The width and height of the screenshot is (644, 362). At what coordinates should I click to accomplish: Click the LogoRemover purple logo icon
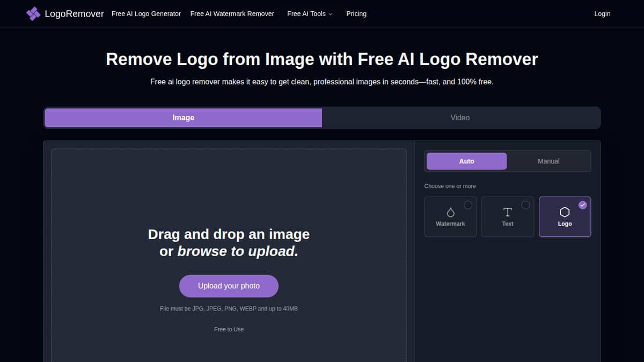(x=33, y=14)
